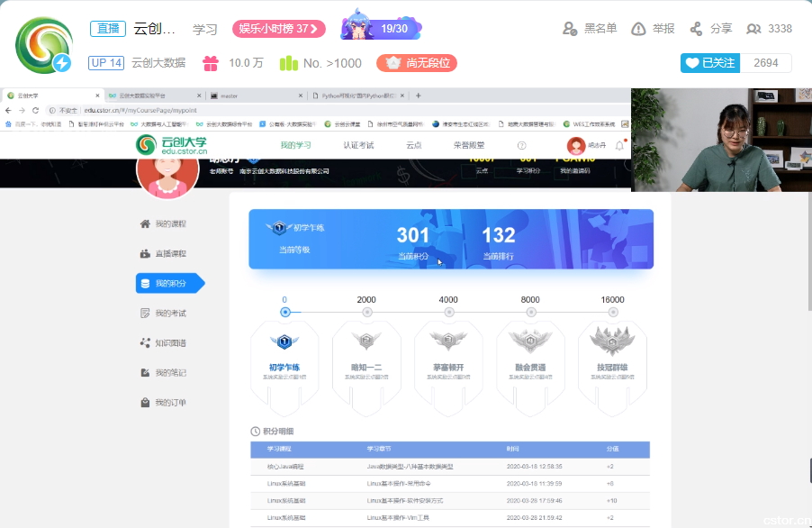Click the 132 当前排行 value
This screenshot has height=528, width=812.
498,236
